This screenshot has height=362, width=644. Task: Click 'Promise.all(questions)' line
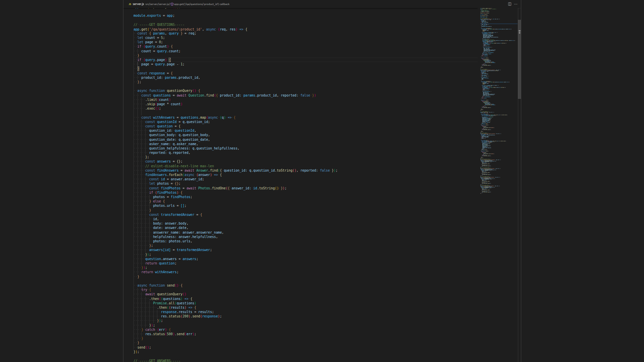click(174, 303)
